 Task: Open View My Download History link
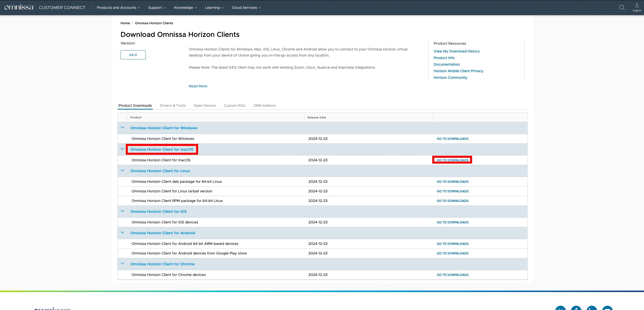click(x=456, y=51)
